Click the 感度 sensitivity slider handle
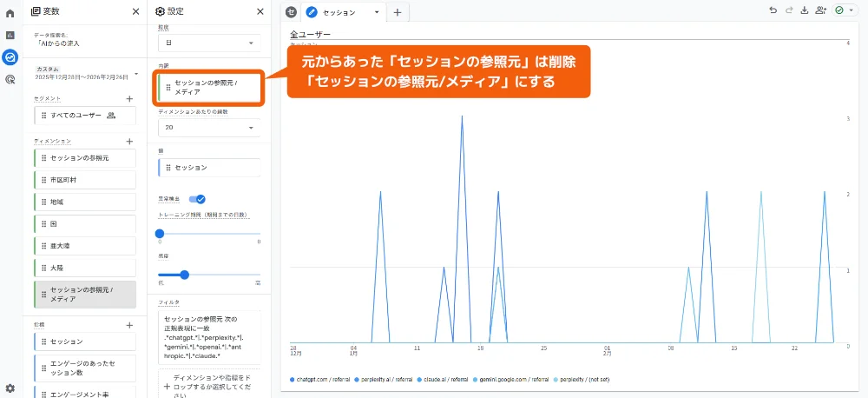The image size is (868, 398). pyautogui.click(x=184, y=275)
